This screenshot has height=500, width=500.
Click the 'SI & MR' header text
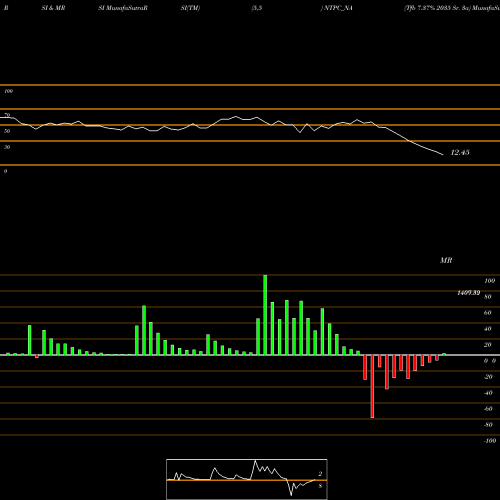[53, 8]
